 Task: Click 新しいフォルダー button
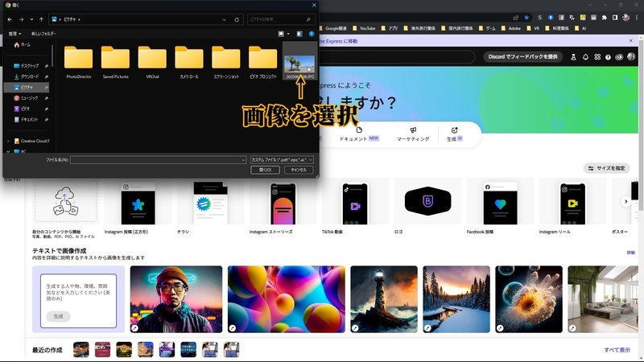43,34
